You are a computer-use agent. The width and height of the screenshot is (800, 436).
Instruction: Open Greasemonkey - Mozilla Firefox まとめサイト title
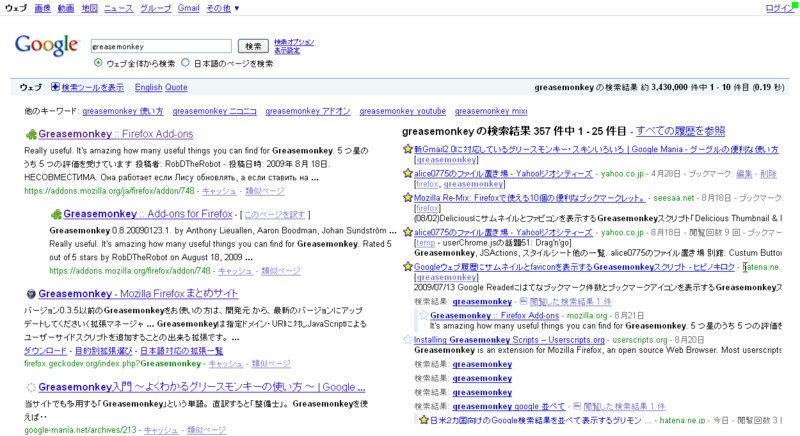pos(138,293)
